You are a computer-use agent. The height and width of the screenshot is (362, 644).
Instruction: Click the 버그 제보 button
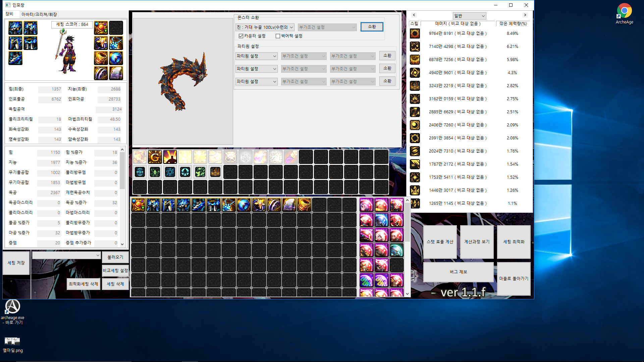(x=458, y=272)
